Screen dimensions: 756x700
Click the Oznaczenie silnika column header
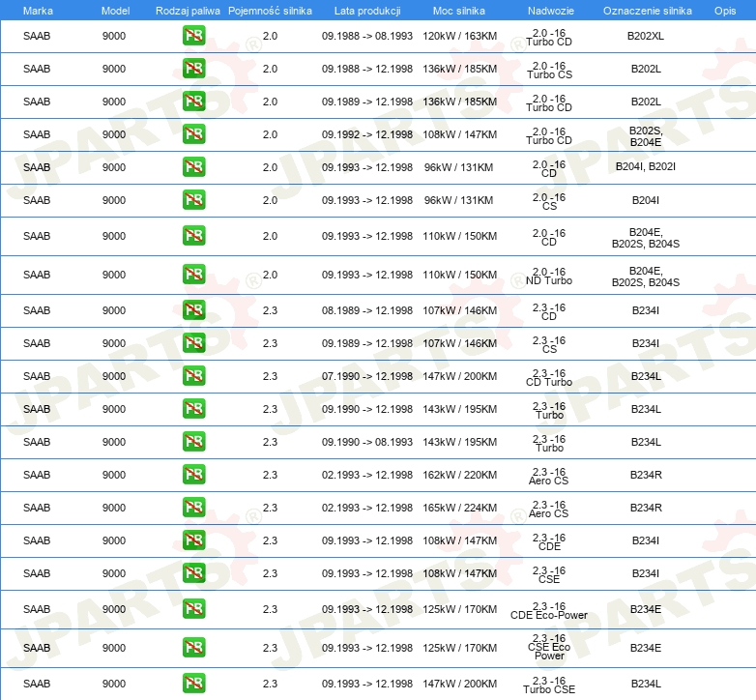coord(647,11)
